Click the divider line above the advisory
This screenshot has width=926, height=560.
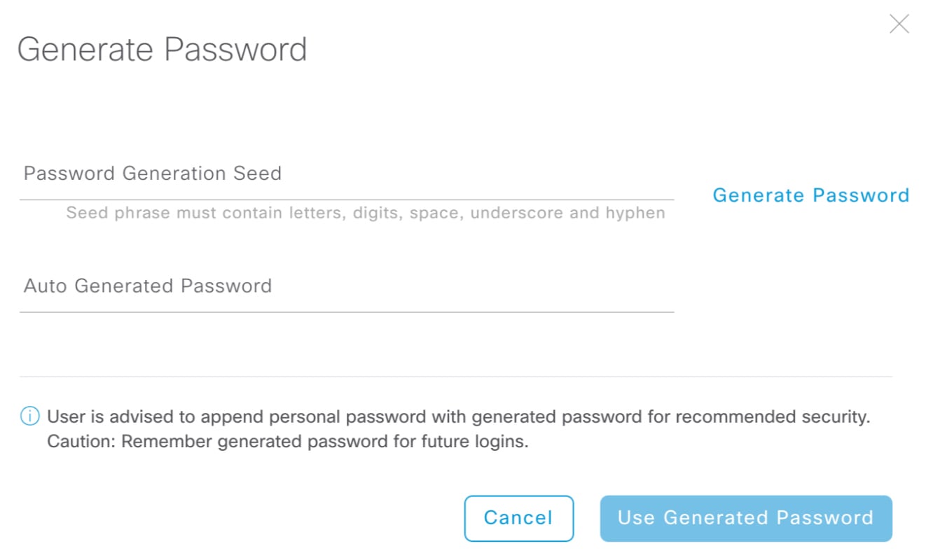pos(455,377)
